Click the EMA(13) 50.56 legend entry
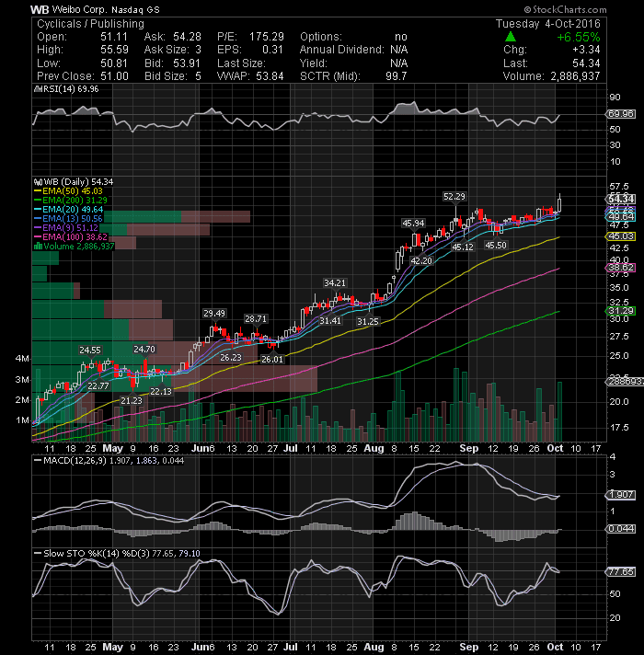The height and width of the screenshot is (655, 644). 68,218
